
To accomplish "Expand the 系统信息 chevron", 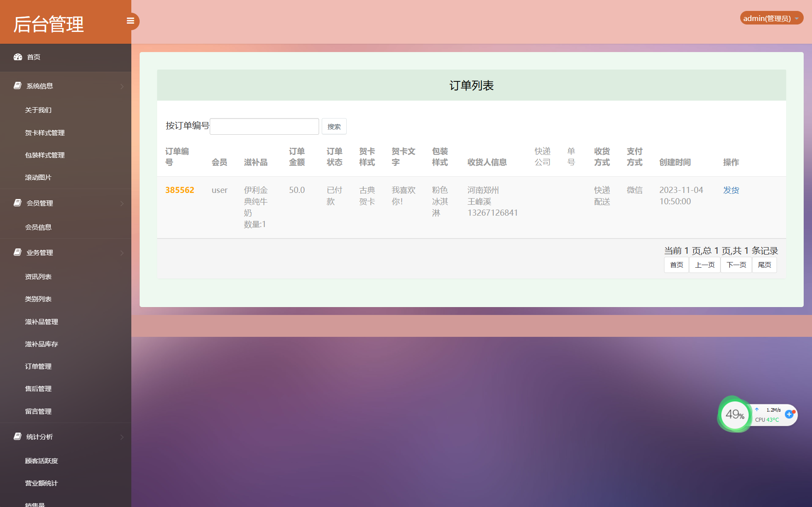I will (x=122, y=86).
